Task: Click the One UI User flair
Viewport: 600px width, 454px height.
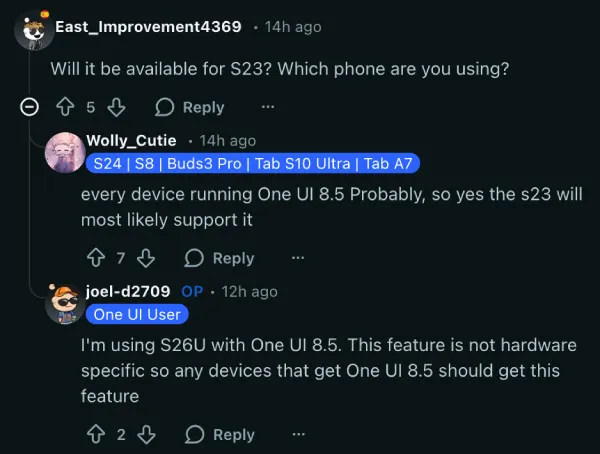Action: point(137,314)
